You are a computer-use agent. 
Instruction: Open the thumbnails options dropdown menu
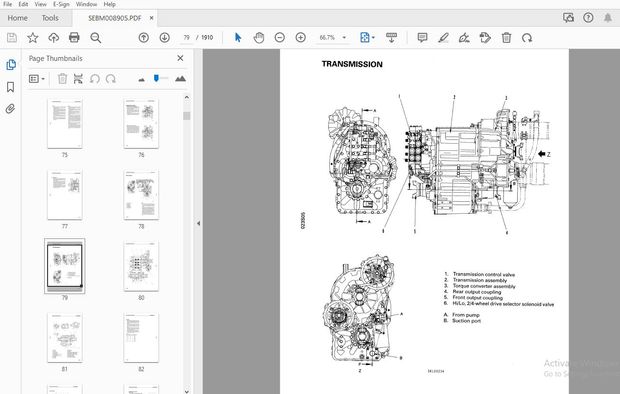pos(37,79)
